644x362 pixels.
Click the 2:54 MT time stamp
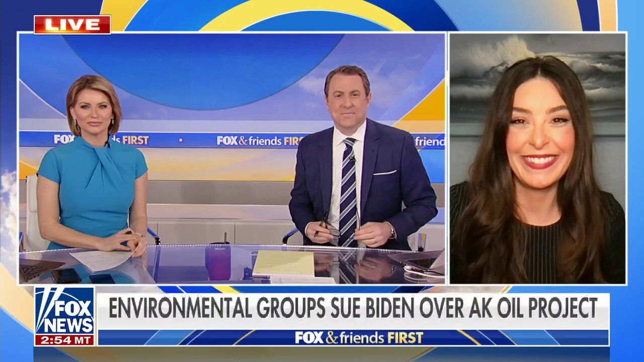click(x=64, y=340)
